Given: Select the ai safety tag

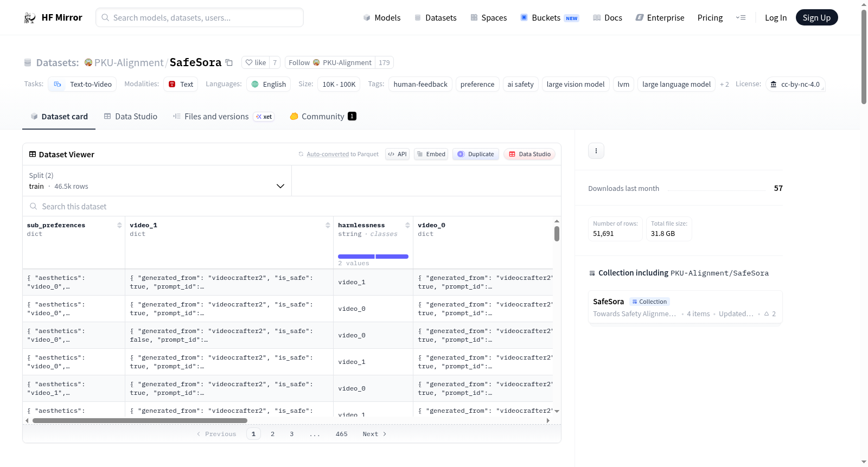Looking at the screenshot, I should click(520, 85).
